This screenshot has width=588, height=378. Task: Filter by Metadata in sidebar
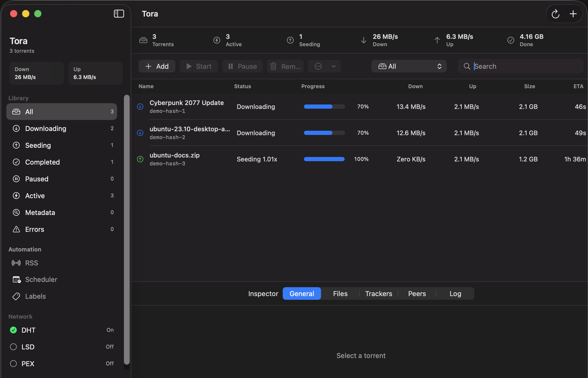click(62, 212)
